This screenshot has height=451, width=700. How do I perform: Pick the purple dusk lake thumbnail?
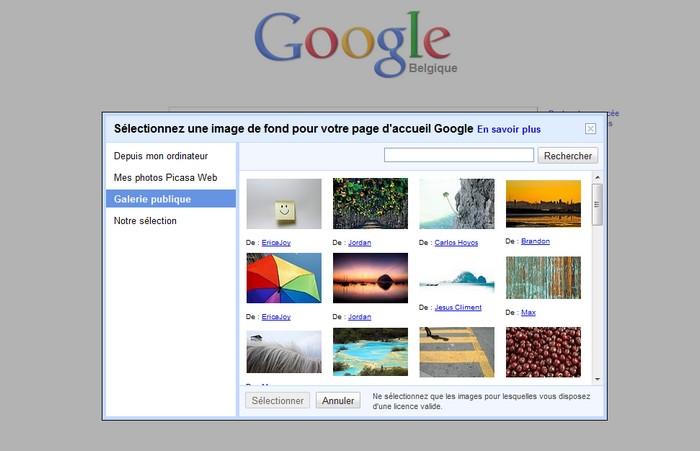pyautogui.click(x=370, y=278)
